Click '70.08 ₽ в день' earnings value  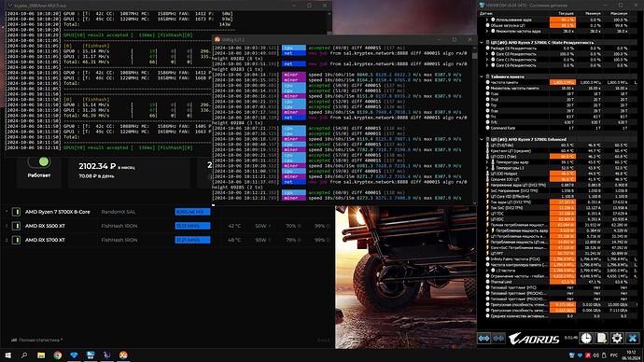[96, 176]
